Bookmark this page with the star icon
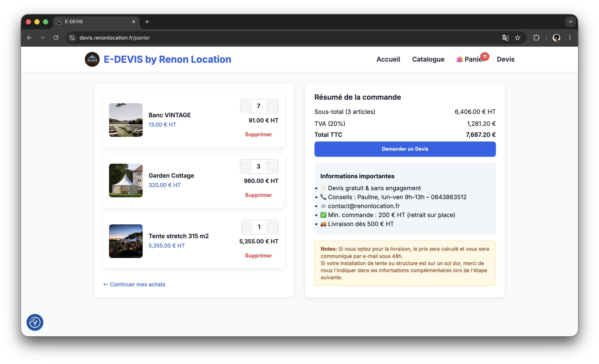 click(518, 38)
